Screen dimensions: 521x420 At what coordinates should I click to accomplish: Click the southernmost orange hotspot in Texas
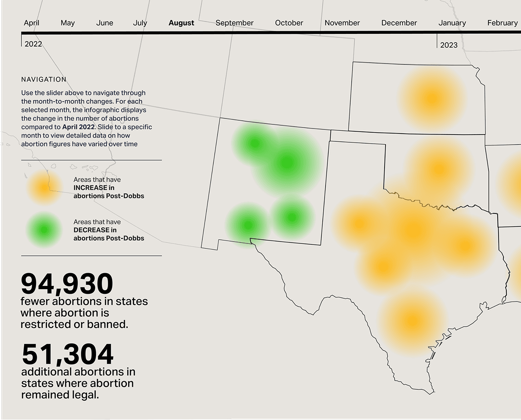[x=412, y=321]
